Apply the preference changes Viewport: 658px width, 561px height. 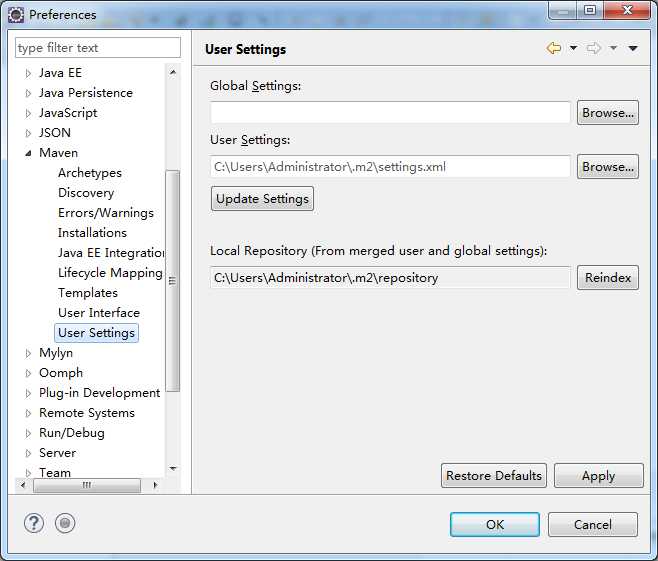pyautogui.click(x=598, y=476)
